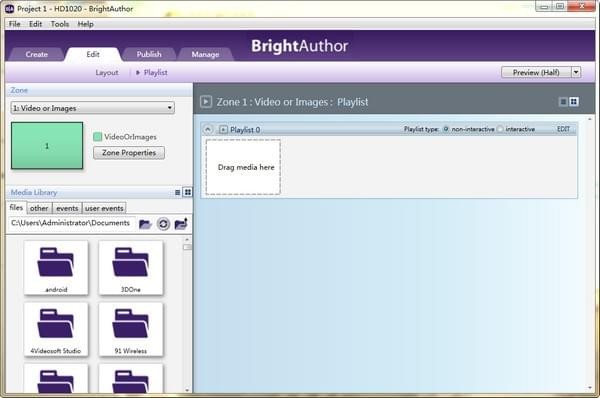This screenshot has height=398, width=600.
Task: Select the Edit main tab
Action: (93, 54)
